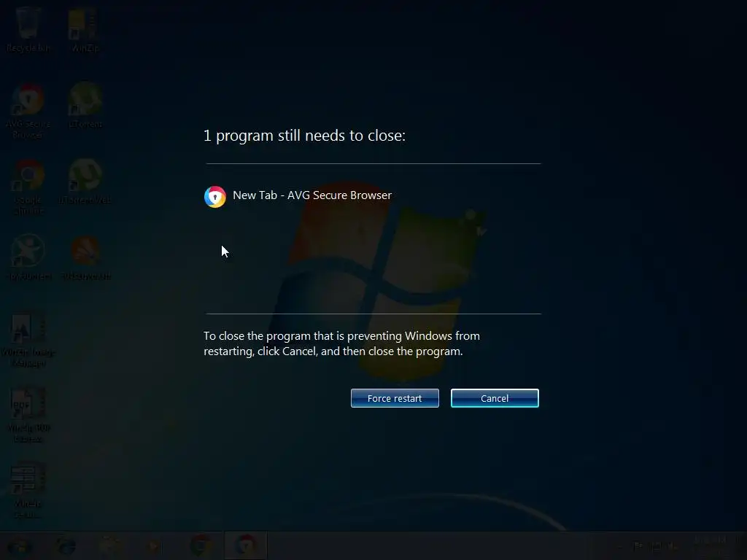
Task: Open the dimmed Recycle Bin desktop icon
Action: (28, 28)
